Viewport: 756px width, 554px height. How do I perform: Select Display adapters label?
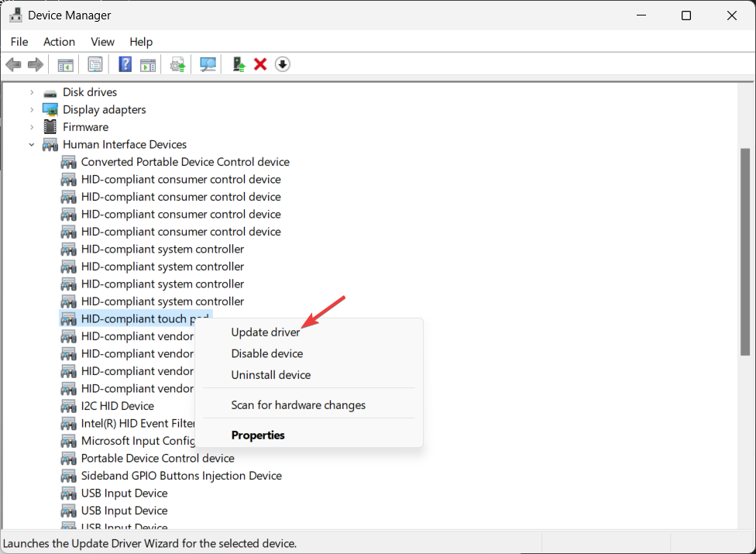[104, 110]
